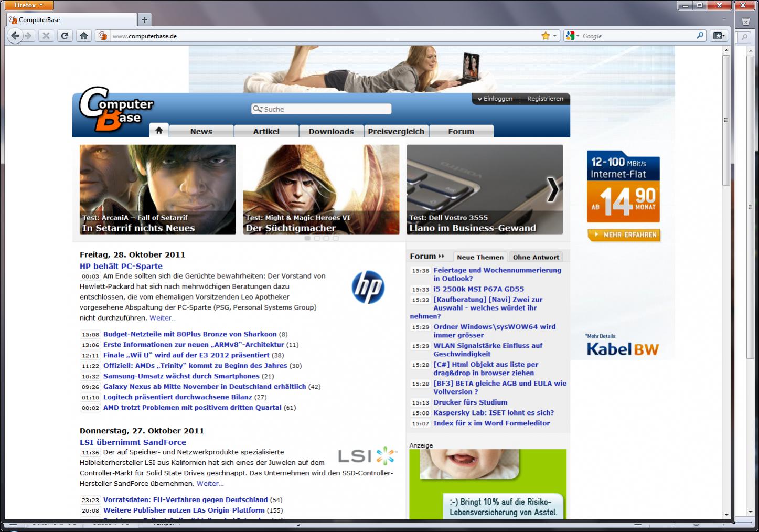Open the bookmarks toolbar button
759x532 pixels.
719,36
